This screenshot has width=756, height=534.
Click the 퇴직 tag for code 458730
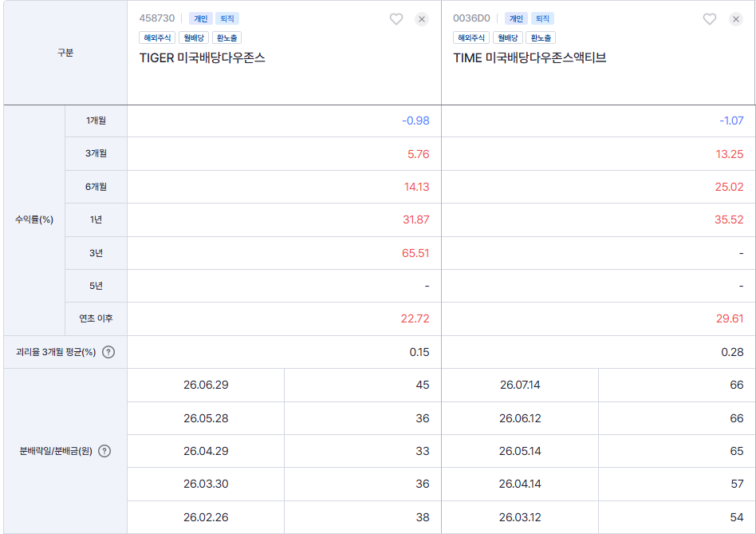pyautogui.click(x=227, y=18)
